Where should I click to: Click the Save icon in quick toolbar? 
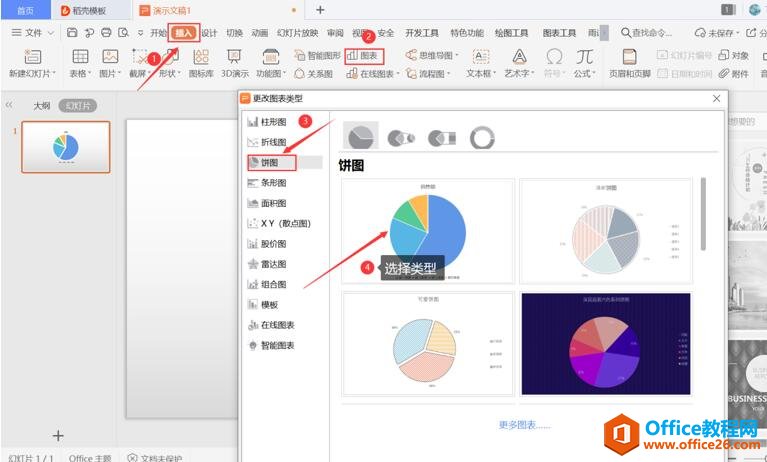coord(72,33)
